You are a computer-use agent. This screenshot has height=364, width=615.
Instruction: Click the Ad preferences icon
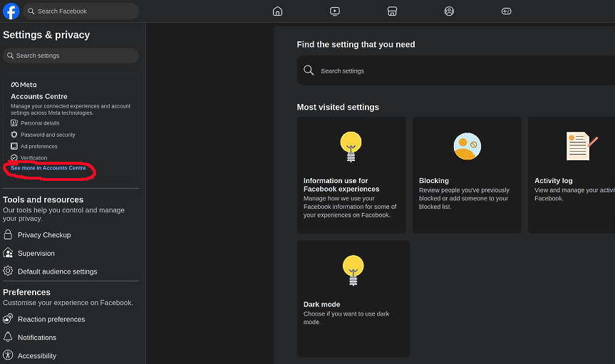tap(14, 146)
